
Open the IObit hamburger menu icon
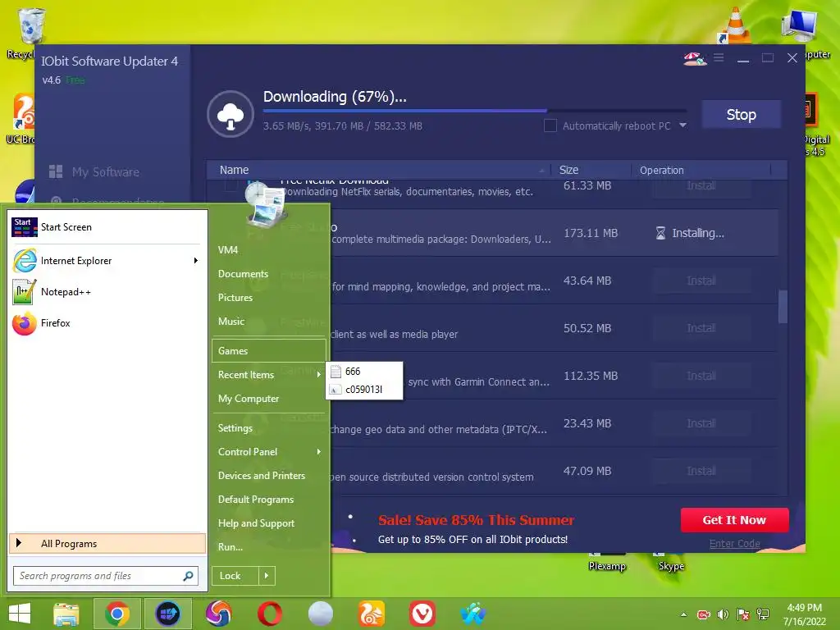[x=719, y=57]
